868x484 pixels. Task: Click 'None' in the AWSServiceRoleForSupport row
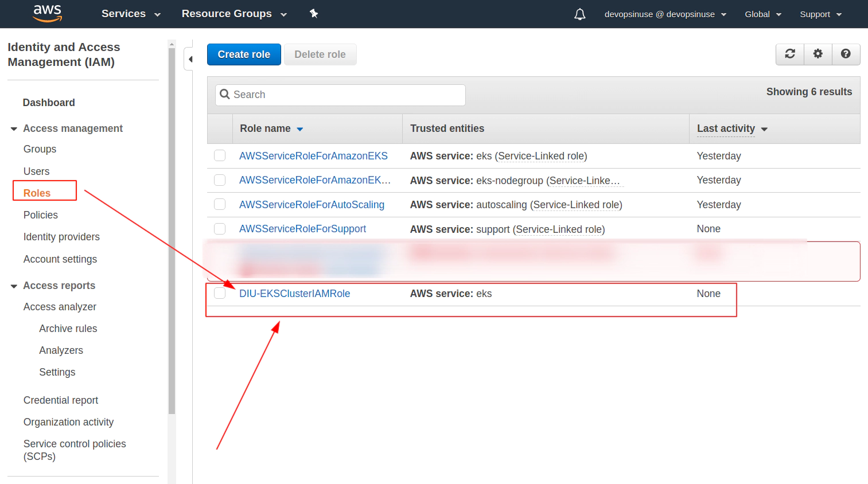[x=709, y=229]
